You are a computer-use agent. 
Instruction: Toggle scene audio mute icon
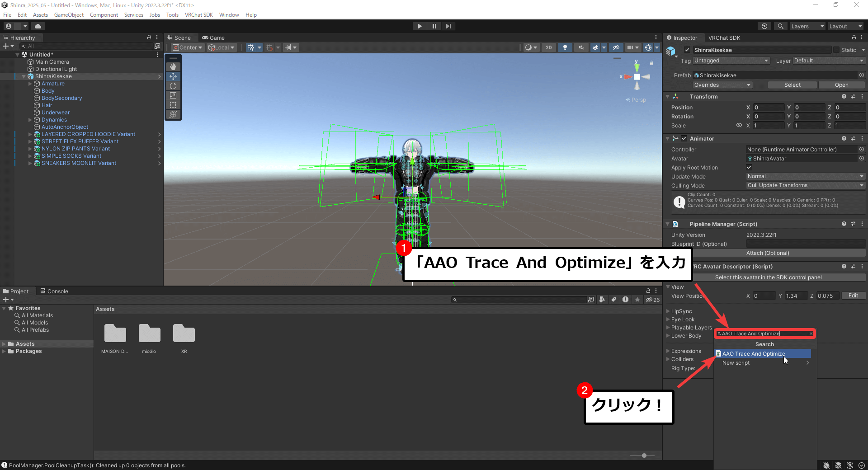[581, 47]
